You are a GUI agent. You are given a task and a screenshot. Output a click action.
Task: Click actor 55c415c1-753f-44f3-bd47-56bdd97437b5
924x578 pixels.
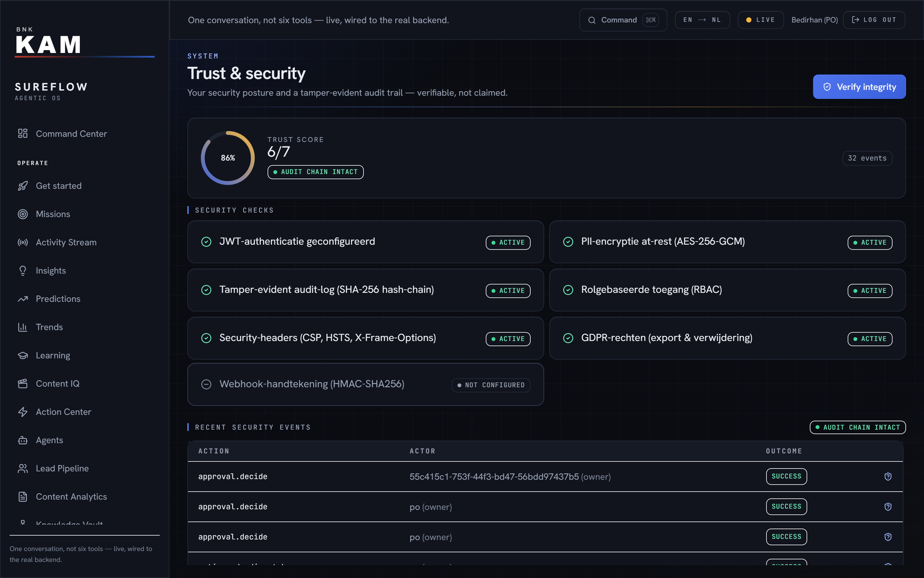494,477
